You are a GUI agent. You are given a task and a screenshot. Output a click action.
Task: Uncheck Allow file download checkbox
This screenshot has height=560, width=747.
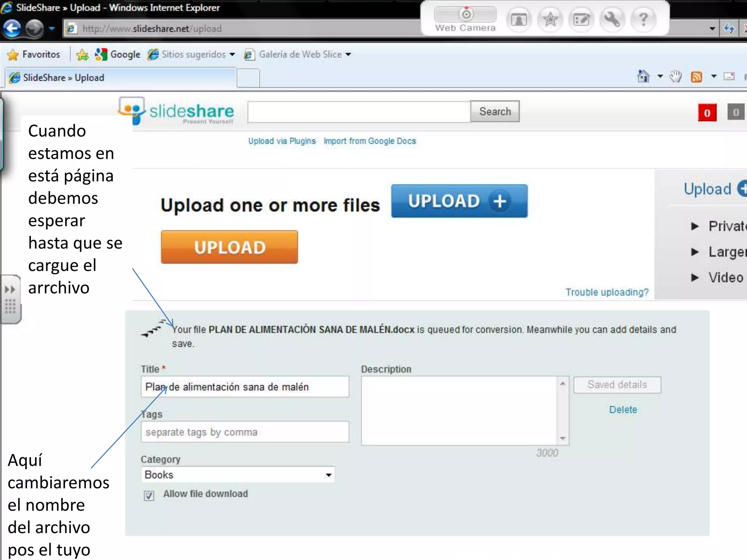pos(149,495)
